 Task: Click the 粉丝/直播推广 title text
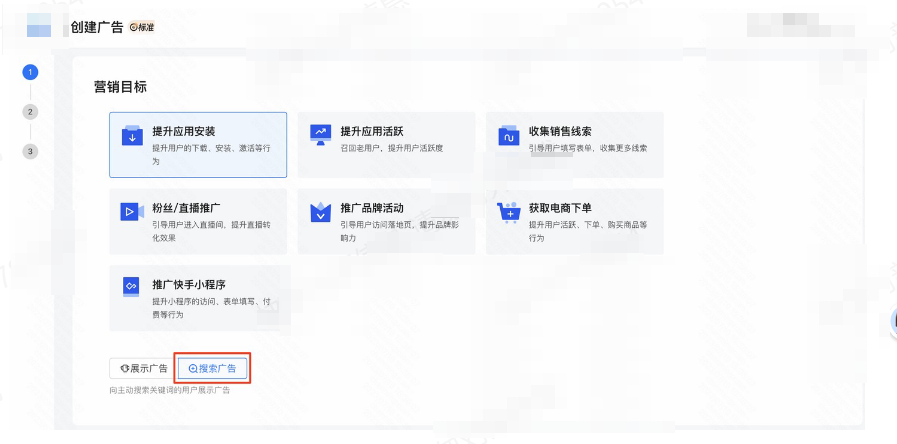(x=184, y=208)
